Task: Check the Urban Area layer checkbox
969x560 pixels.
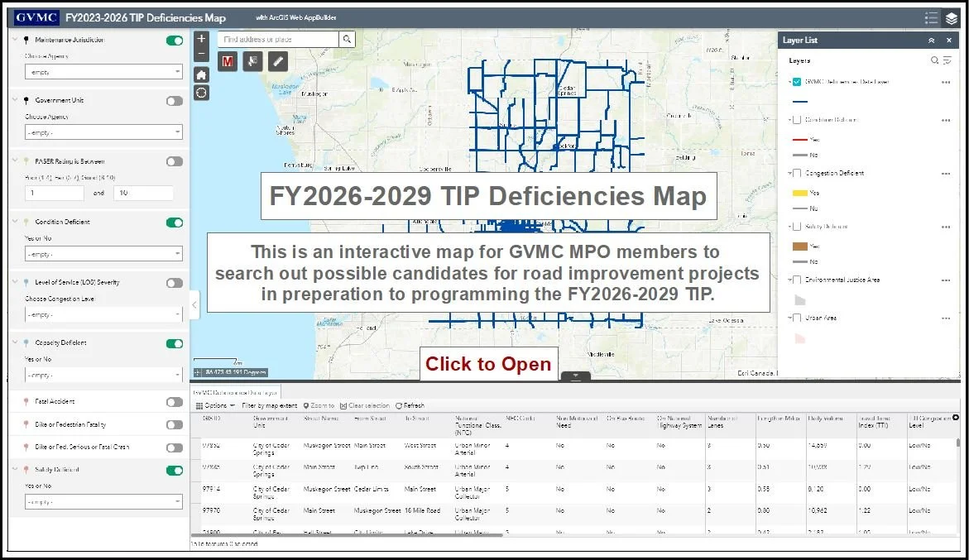Action: click(x=797, y=318)
